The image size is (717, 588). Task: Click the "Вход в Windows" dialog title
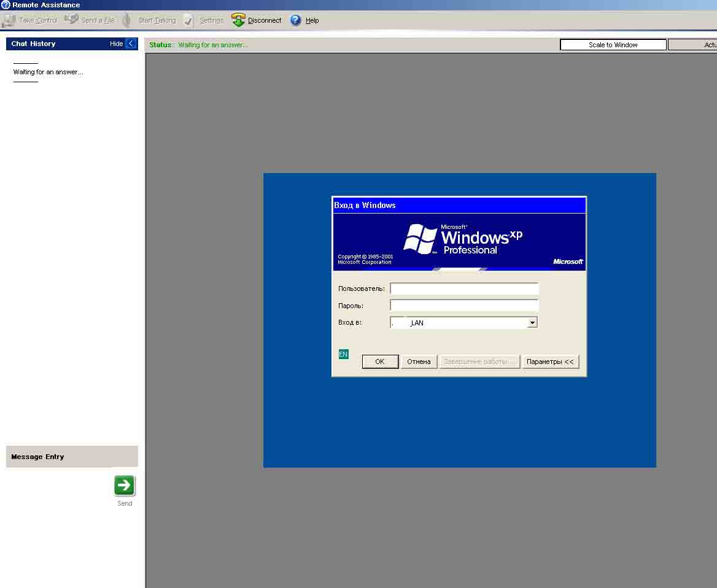[x=365, y=205]
